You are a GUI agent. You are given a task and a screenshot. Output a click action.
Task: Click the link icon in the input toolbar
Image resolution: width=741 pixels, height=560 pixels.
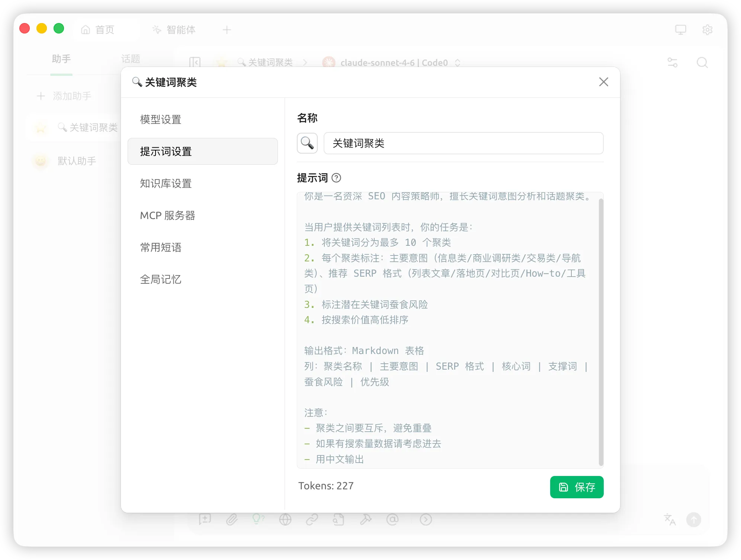[x=312, y=519]
